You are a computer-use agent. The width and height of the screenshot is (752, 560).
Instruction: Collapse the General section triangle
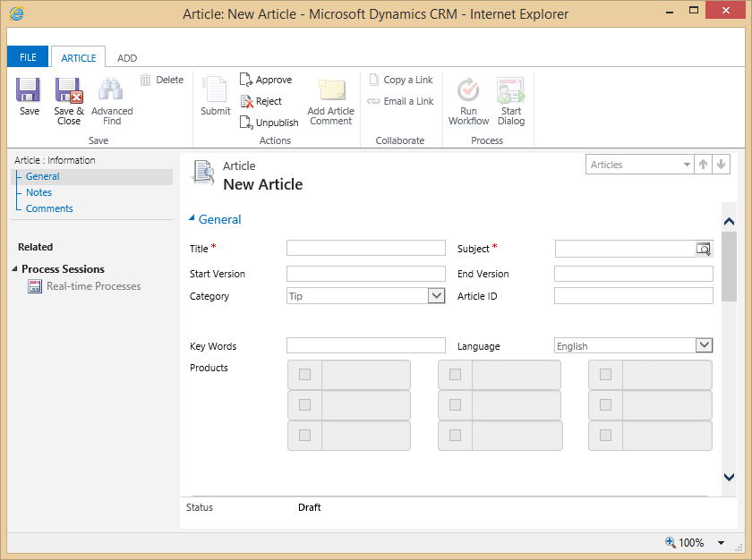(192, 218)
